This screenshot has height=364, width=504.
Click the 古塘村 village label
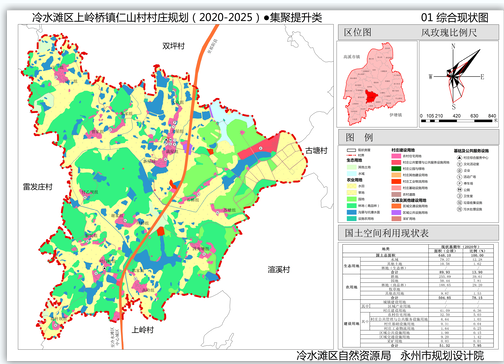pyautogui.click(x=316, y=151)
